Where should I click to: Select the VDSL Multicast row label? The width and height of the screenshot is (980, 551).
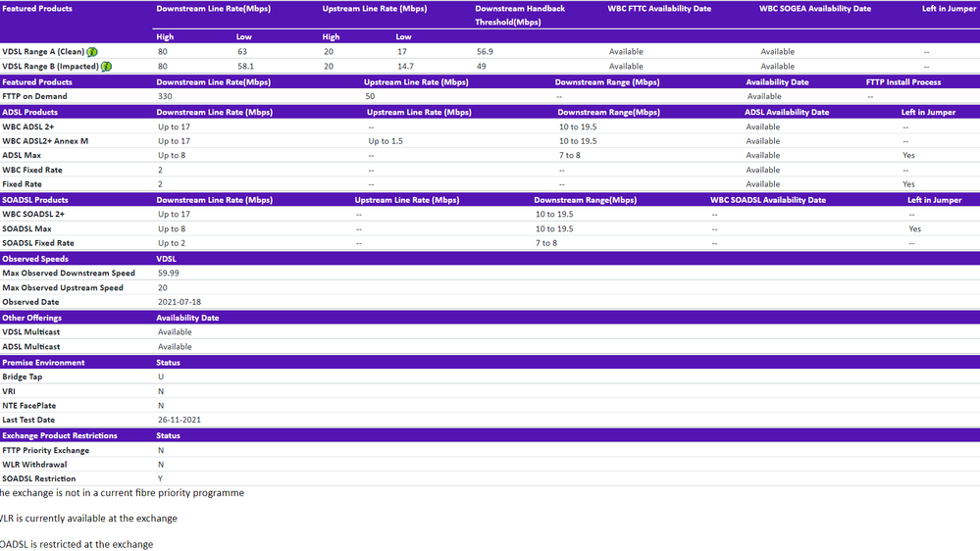[x=30, y=332]
